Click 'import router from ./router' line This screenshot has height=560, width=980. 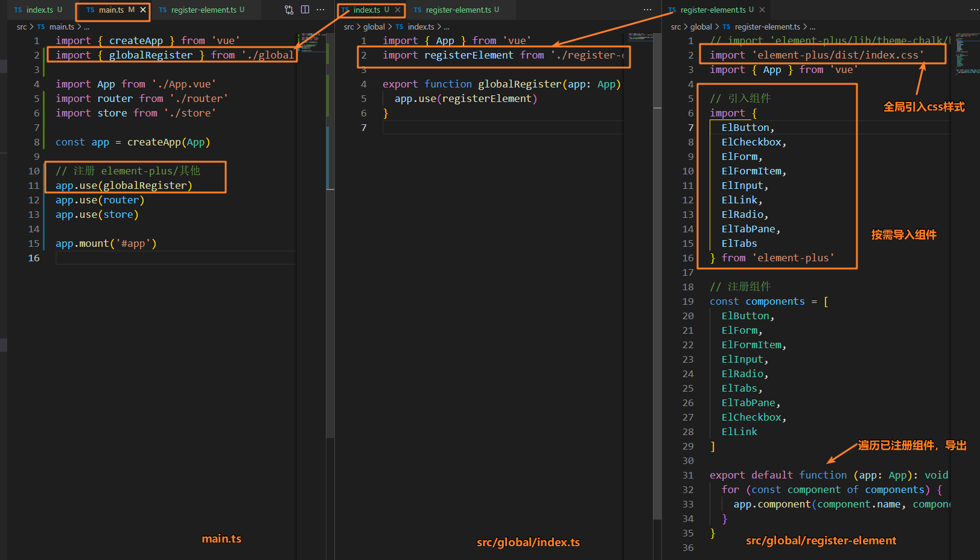[x=141, y=98]
